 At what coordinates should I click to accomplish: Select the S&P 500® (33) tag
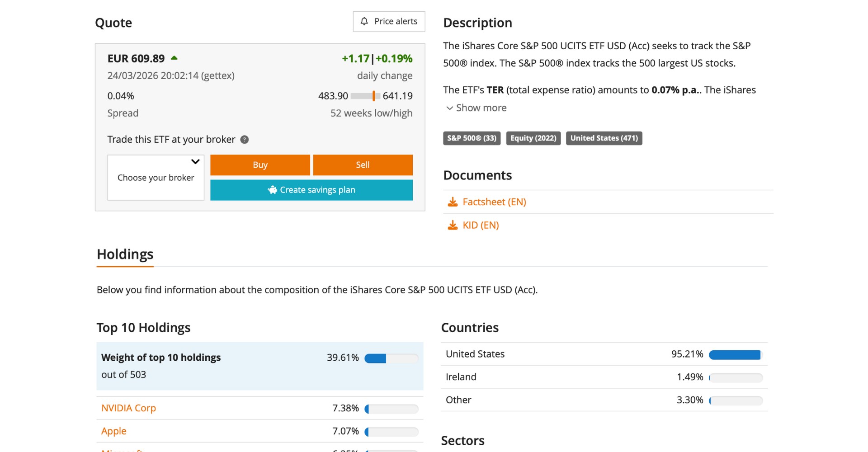(x=472, y=138)
